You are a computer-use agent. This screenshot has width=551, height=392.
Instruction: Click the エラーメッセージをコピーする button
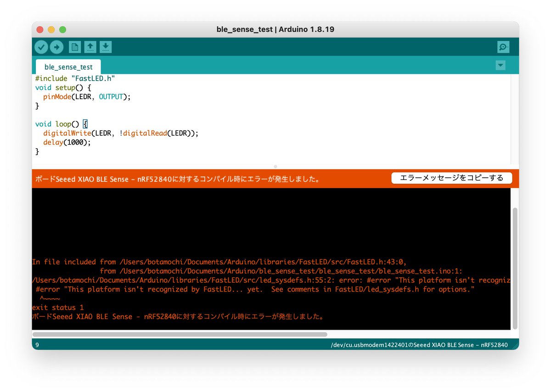coord(452,178)
